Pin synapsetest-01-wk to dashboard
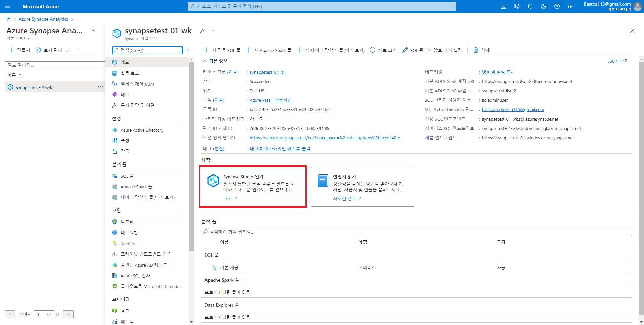Screen dimensions: 644x325 (x=202, y=31)
